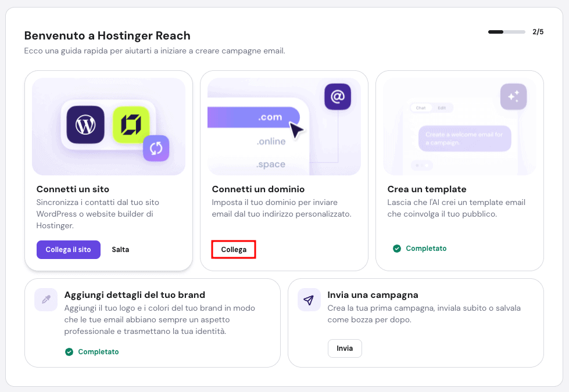Click the AI sparkle icon on the template card
569x392 pixels.
tap(513, 98)
